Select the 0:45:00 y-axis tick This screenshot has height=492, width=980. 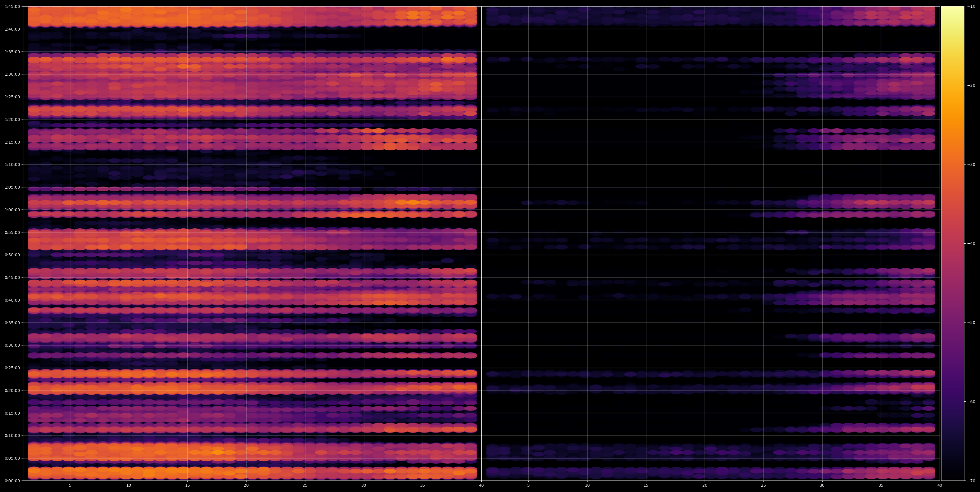tap(12, 277)
